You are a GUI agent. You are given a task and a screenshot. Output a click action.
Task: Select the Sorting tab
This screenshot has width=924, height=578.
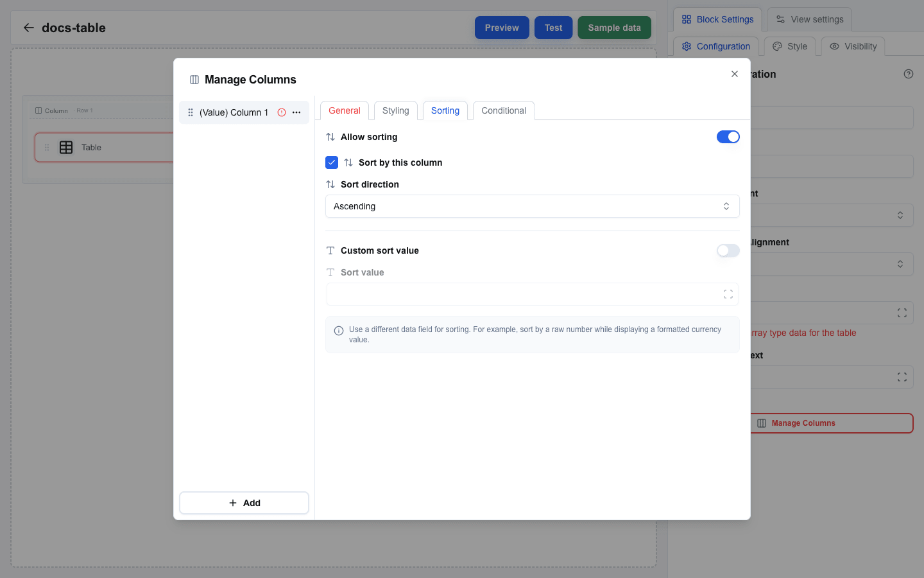coord(445,110)
